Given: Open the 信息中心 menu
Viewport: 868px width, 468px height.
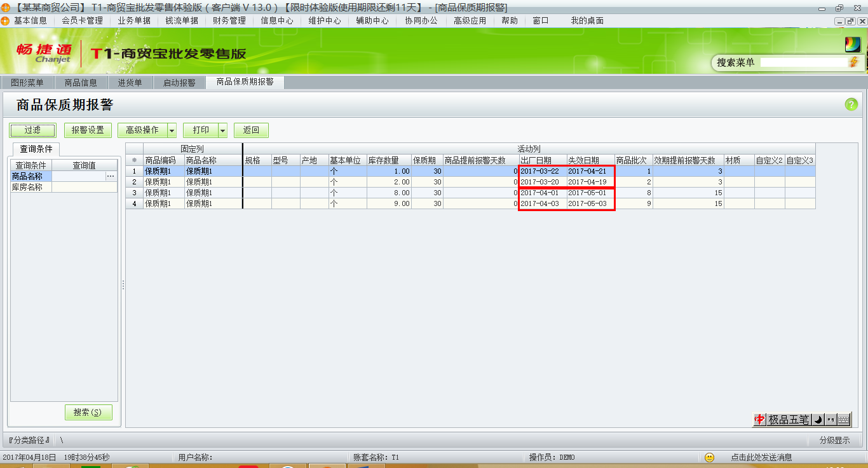Looking at the screenshot, I should [277, 20].
